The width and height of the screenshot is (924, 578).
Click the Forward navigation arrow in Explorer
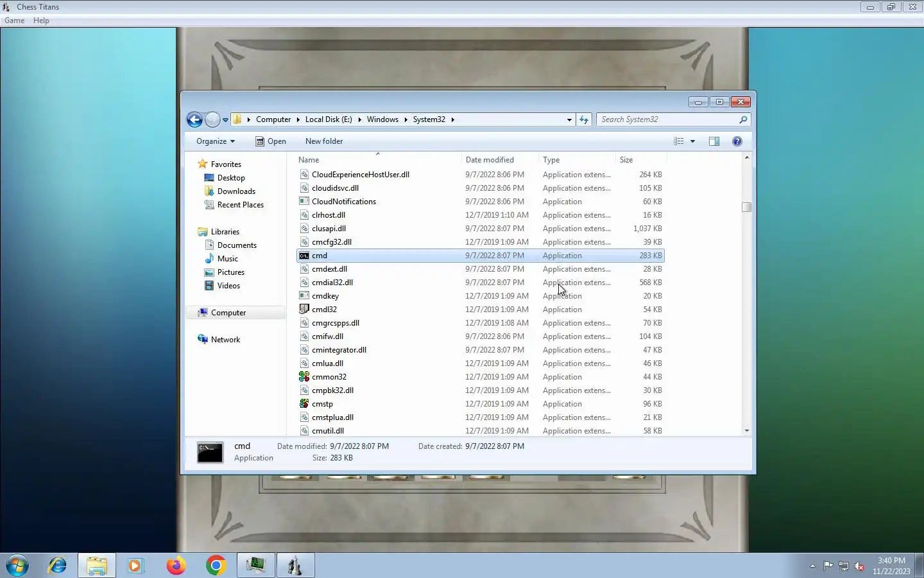tap(212, 119)
